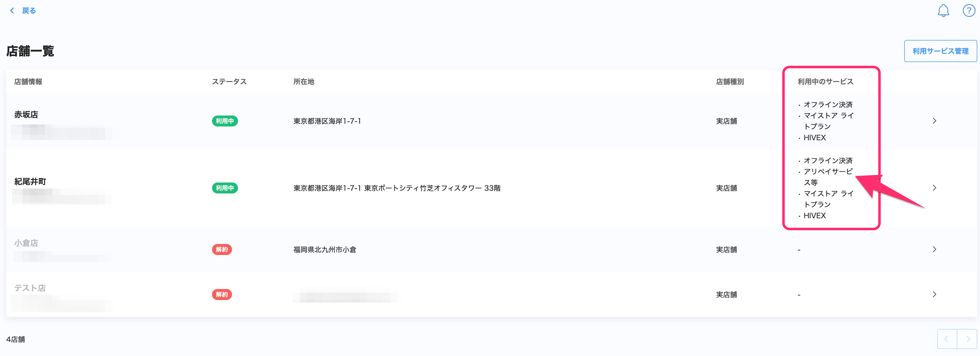Select テスト店 store name

30,288
